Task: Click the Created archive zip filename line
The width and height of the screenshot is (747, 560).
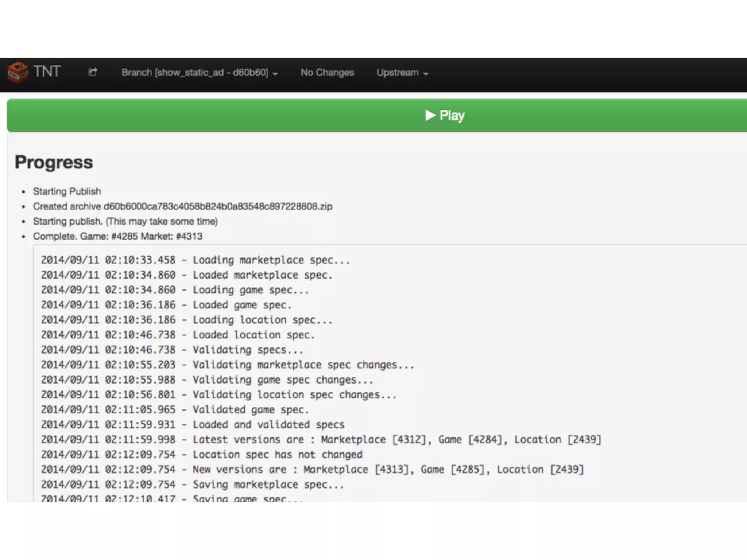Action: point(182,206)
